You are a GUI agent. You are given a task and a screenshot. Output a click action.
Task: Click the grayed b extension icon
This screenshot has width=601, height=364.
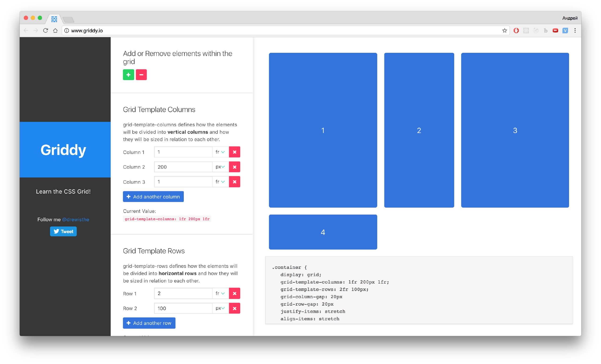pos(546,31)
